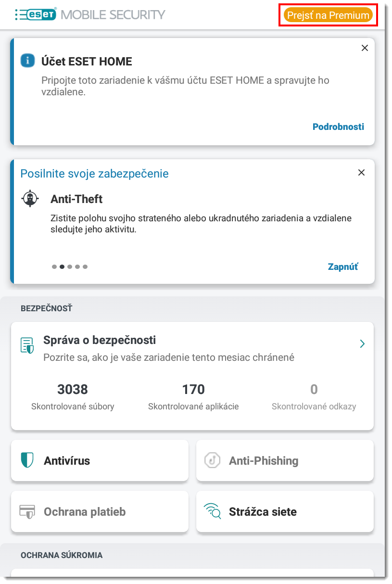The width and height of the screenshot is (392, 584).
Task: Click the Strážca siete wifi search icon
Action: 213,511
